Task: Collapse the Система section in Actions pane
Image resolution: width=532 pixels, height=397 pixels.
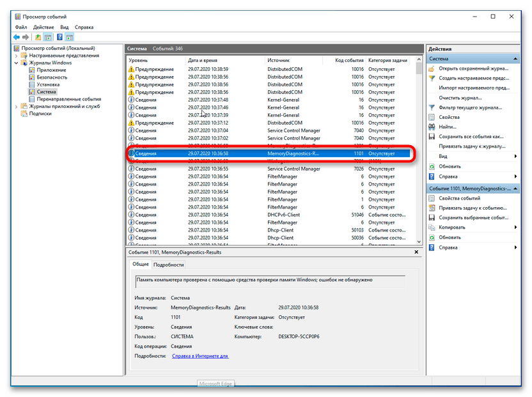Action: [x=515, y=59]
